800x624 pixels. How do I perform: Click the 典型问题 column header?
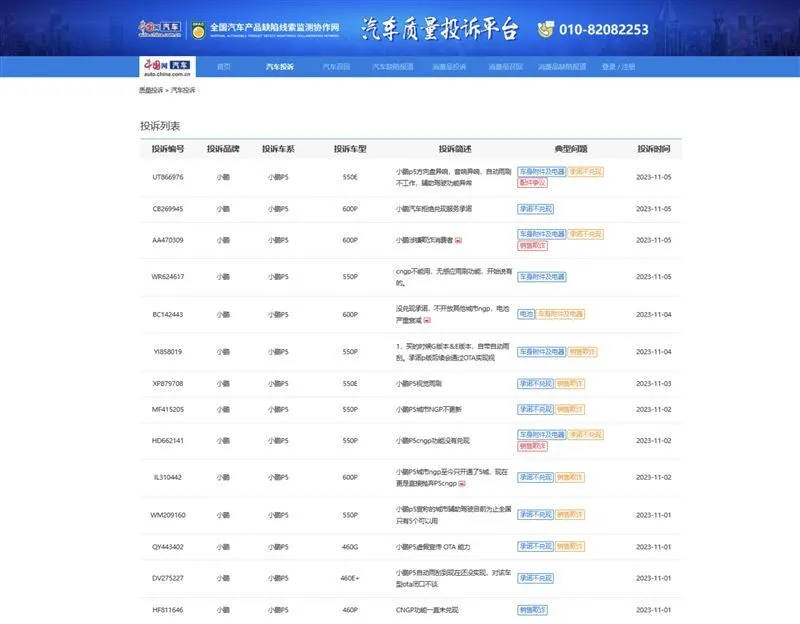click(571, 149)
